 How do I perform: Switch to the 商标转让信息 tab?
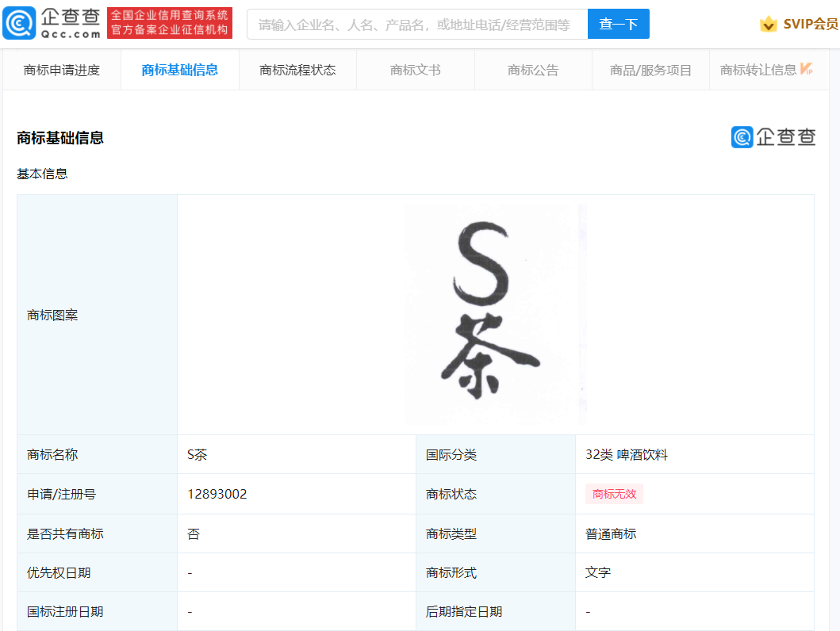point(758,70)
